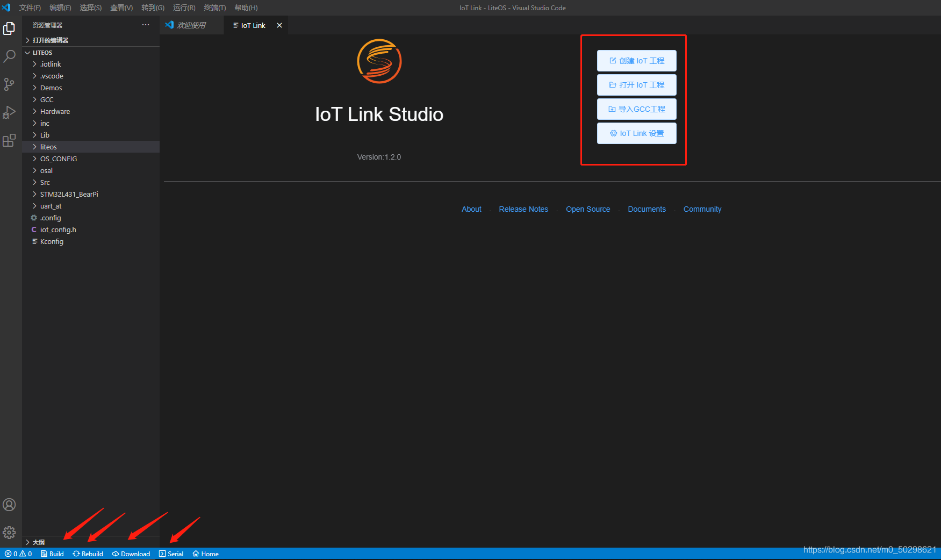The height and width of the screenshot is (560, 941).
Task: Expand the 大纲 outline section
Action: [91, 542]
